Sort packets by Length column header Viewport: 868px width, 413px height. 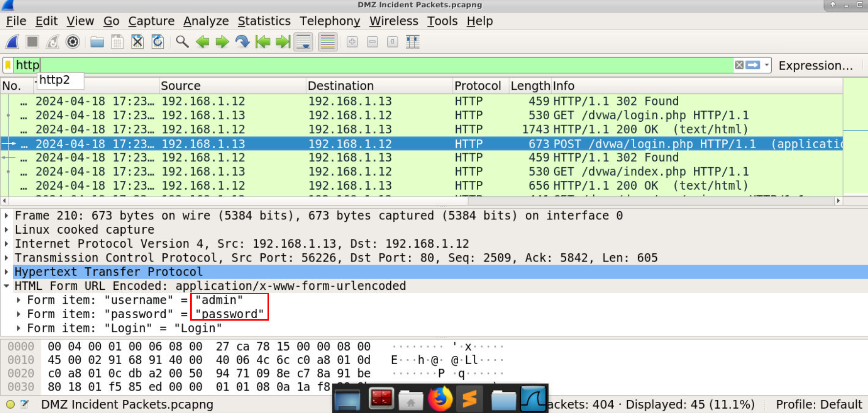[x=531, y=86]
